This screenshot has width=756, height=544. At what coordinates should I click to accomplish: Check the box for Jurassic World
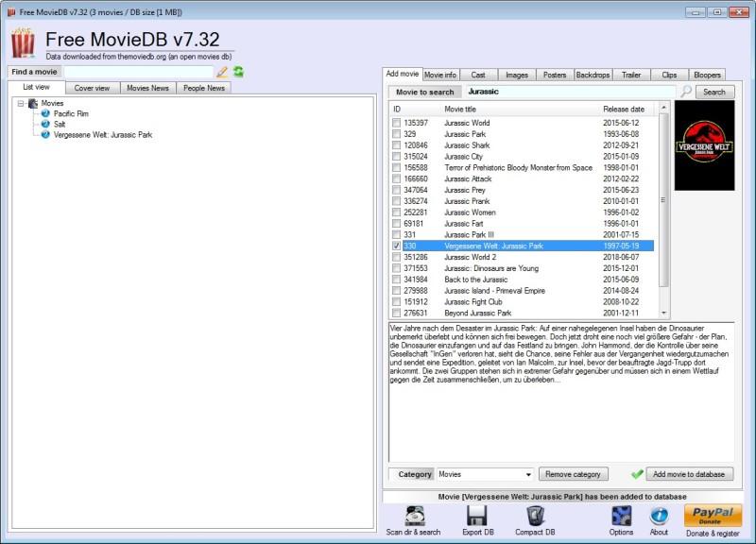[x=396, y=123]
